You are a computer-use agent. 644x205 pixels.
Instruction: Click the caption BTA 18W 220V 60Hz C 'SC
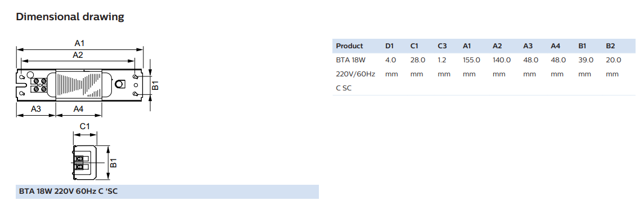[x=69, y=192]
